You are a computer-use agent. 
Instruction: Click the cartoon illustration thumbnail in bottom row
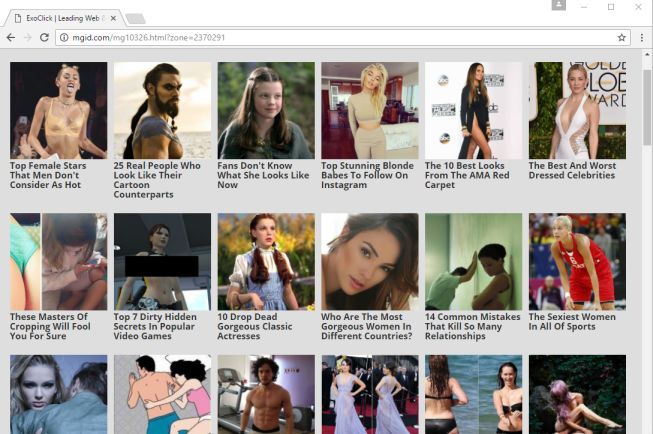click(162, 394)
